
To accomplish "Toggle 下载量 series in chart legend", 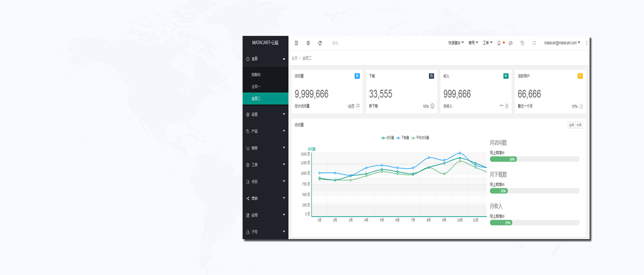I will [x=402, y=138].
